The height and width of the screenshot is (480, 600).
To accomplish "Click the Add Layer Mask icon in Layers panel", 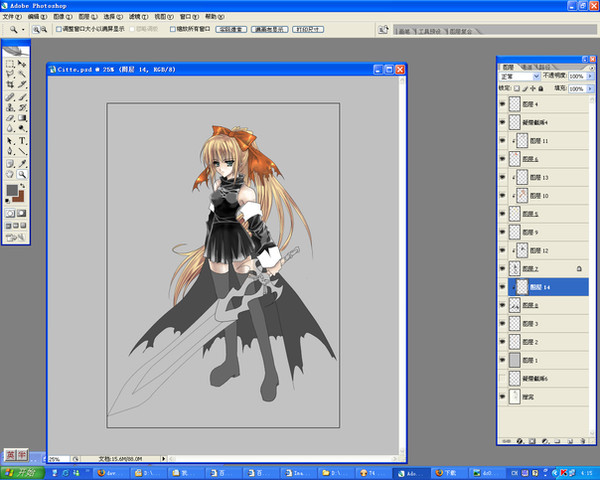I will pyautogui.click(x=532, y=441).
